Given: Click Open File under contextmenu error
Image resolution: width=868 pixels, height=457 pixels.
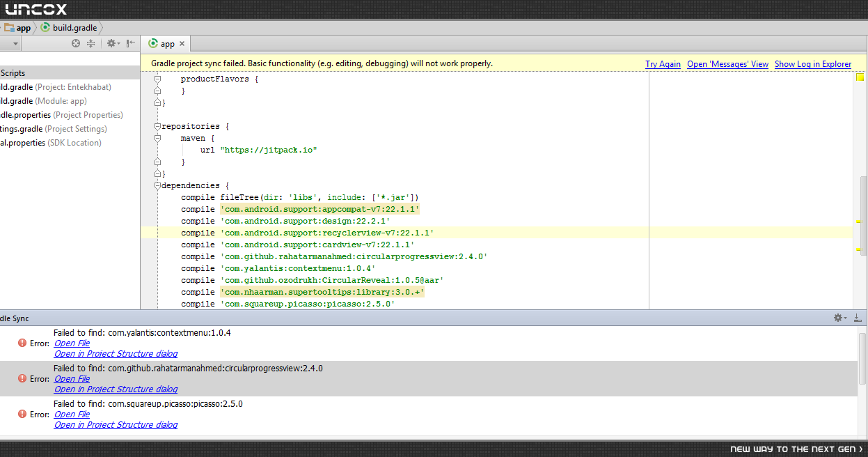Looking at the screenshot, I should 72,343.
